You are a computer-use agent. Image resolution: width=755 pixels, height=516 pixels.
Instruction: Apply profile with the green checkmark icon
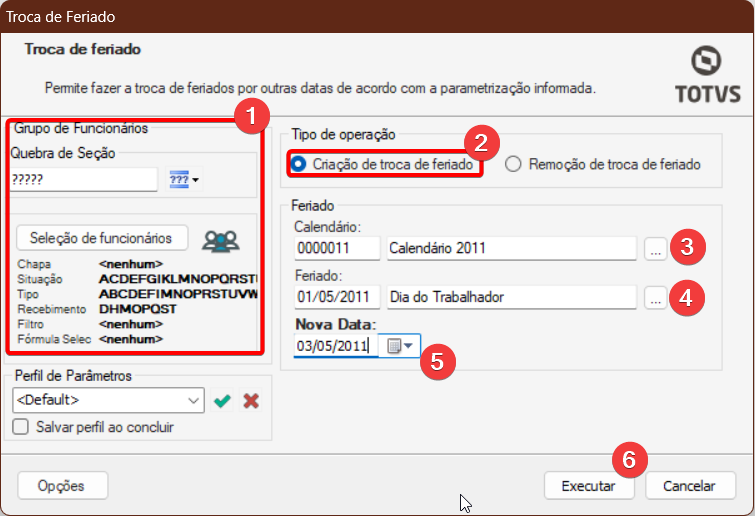point(222,400)
